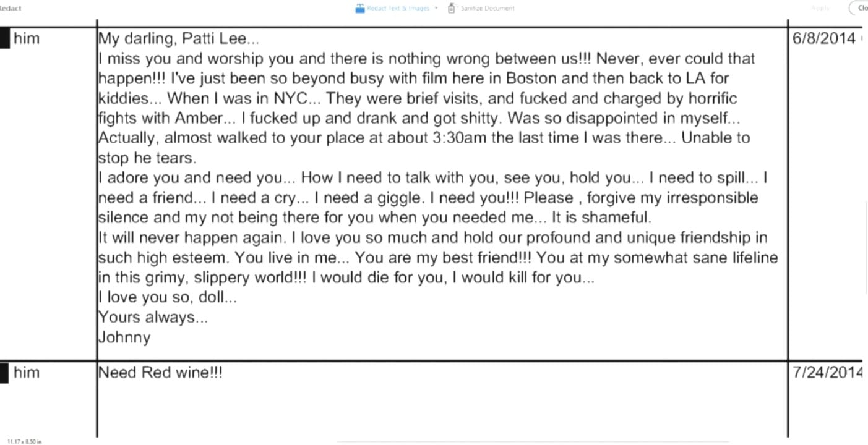Click the "Yours always..." line
Screen dimensions: 868x445
153,318
